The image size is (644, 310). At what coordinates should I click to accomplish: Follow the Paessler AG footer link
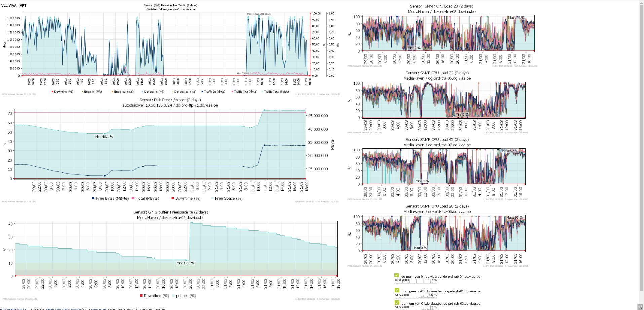(x=98, y=309)
